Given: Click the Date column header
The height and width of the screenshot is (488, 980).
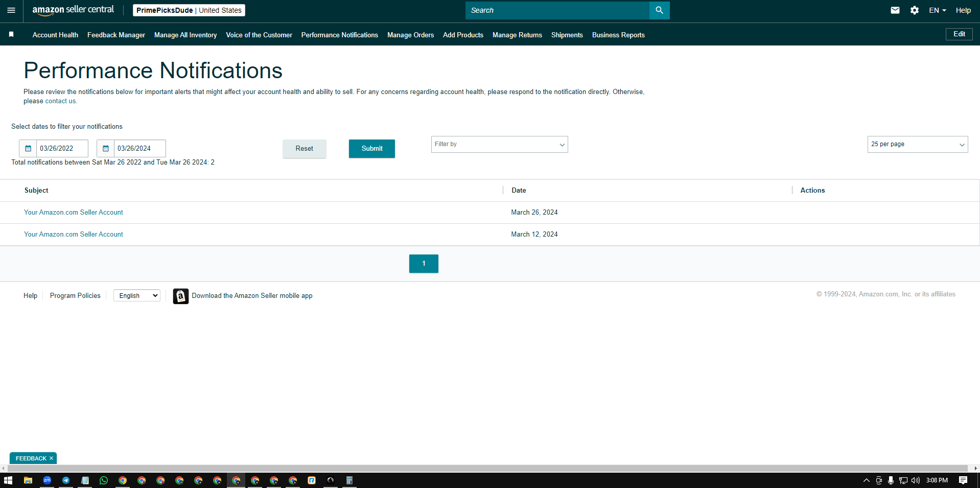Looking at the screenshot, I should (x=519, y=190).
